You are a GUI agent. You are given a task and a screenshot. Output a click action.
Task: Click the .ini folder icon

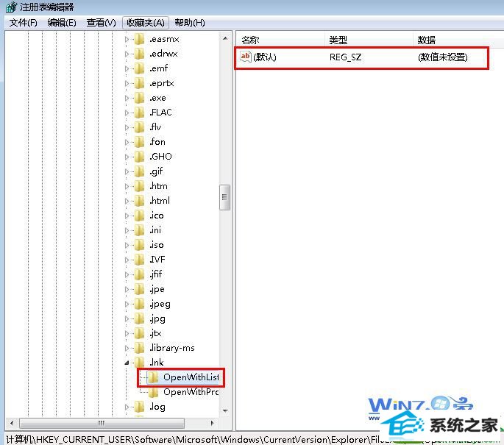click(140, 230)
